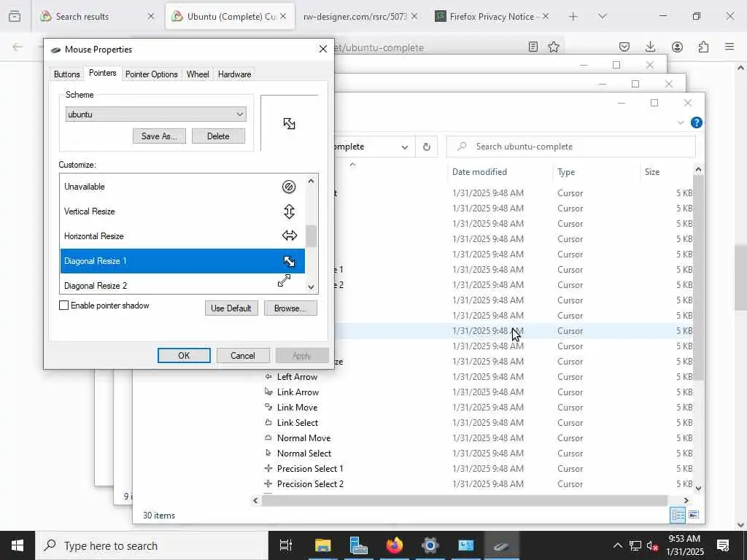The width and height of the screenshot is (747, 560).
Task: Click the Firefox back arrow
Action: 18,47
